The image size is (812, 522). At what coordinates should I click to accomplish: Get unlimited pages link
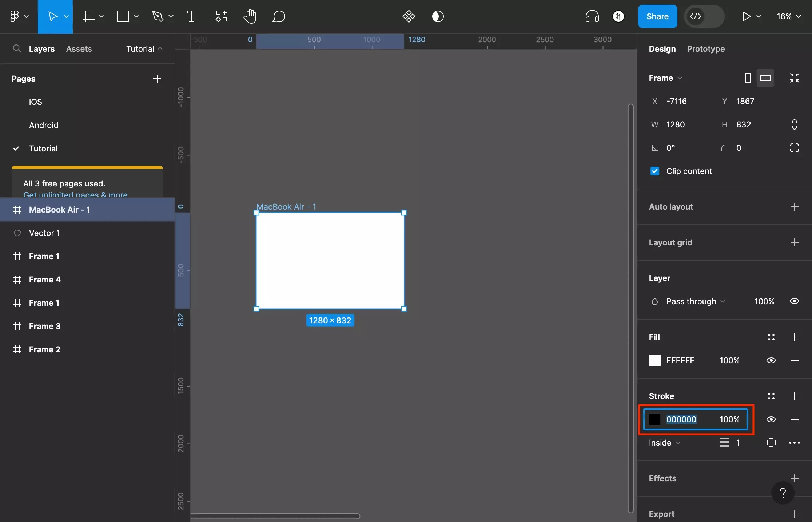pos(75,194)
